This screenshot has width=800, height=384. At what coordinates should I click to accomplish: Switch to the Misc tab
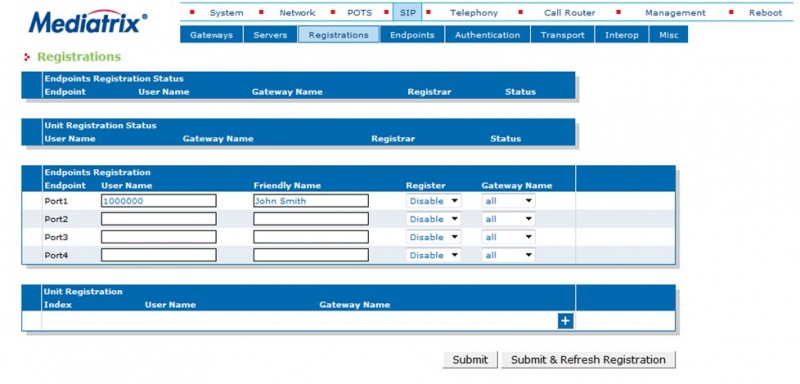(x=668, y=35)
